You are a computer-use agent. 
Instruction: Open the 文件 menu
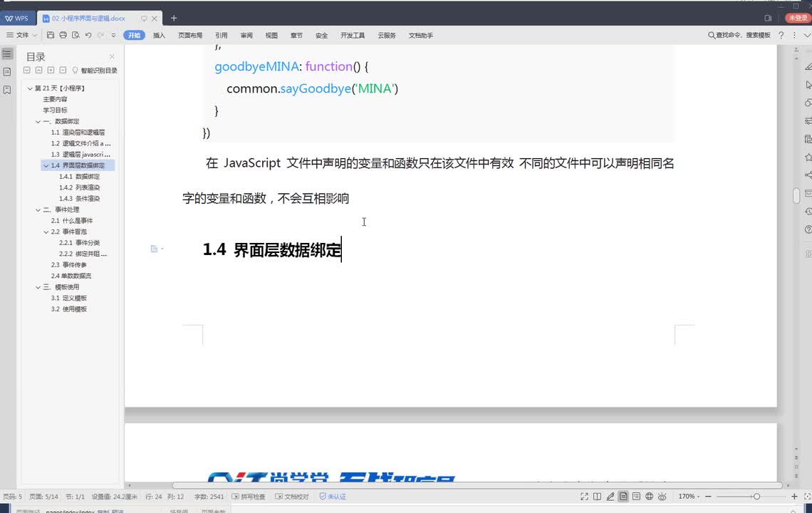click(22, 35)
